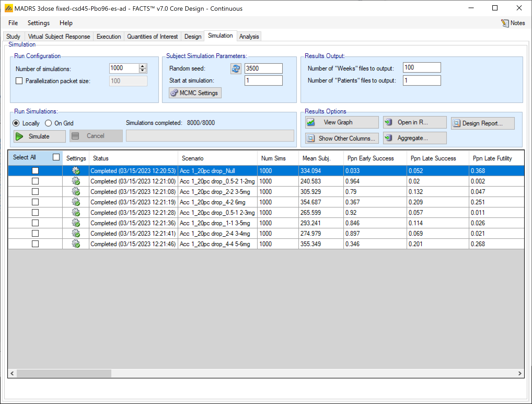532x404 pixels.
Task: Select the On Grid radio option
Action: click(x=48, y=123)
